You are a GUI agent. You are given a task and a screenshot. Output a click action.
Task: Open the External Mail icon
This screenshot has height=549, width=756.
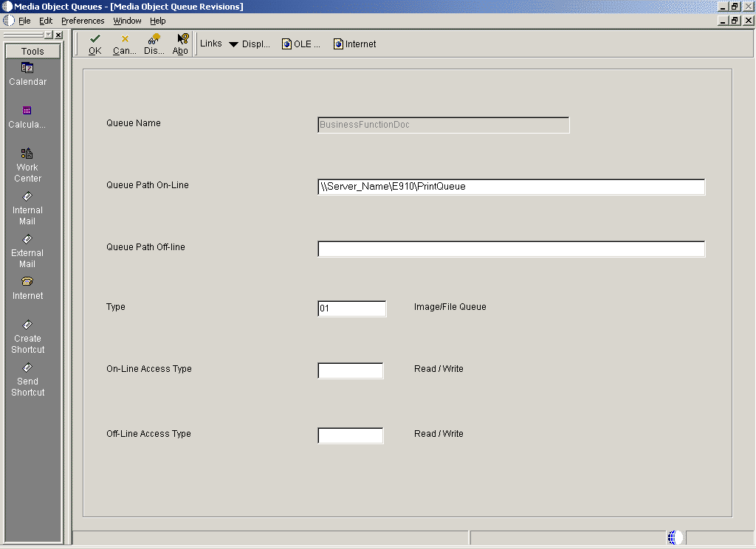click(x=27, y=239)
